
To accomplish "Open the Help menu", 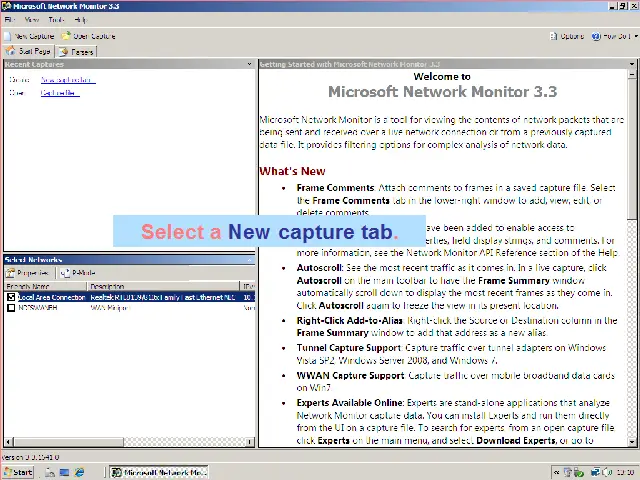I will pos(80,20).
